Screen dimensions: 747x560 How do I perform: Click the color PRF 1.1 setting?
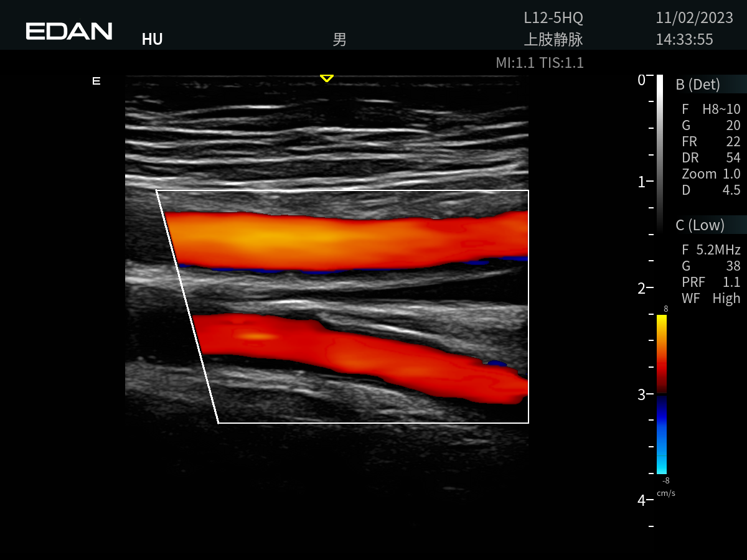711,282
